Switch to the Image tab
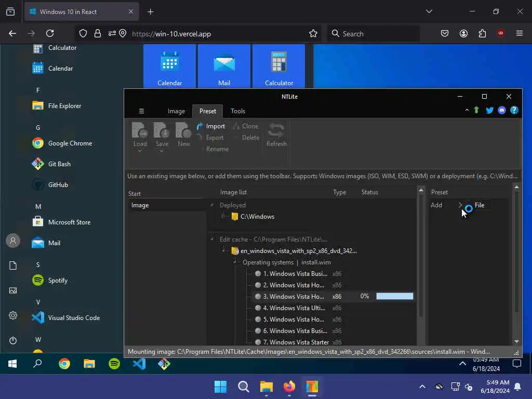The width and height of the screenshot is (532, 399). pos(176,111)
